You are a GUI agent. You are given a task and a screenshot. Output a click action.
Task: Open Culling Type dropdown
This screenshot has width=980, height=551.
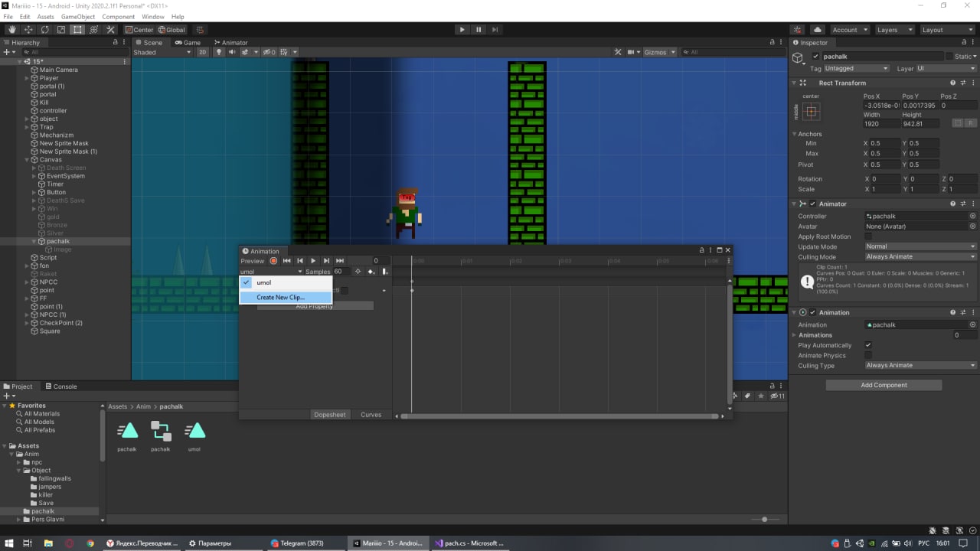pyautogui.click(x=920, y=366)
